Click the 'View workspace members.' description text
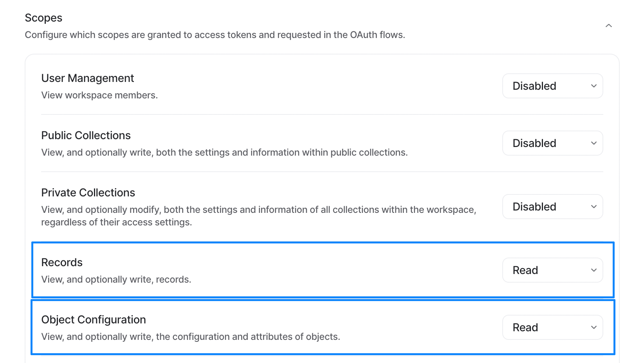 pos(99,95)
